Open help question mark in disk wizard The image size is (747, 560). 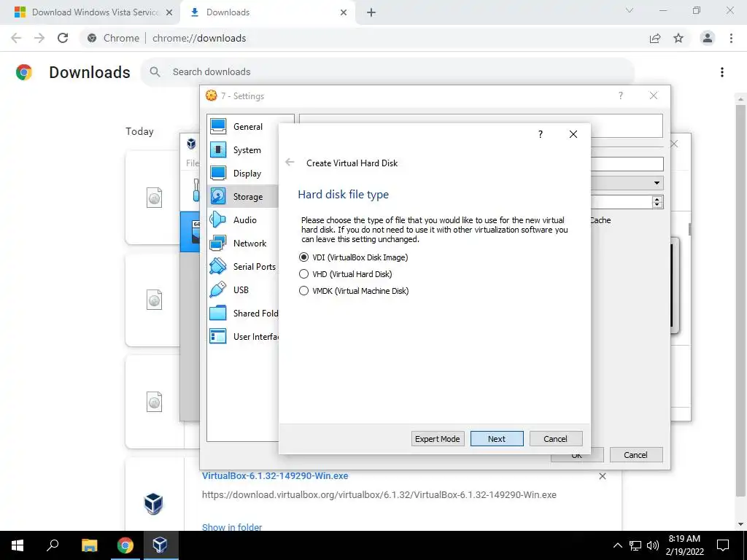pos(541,134)
